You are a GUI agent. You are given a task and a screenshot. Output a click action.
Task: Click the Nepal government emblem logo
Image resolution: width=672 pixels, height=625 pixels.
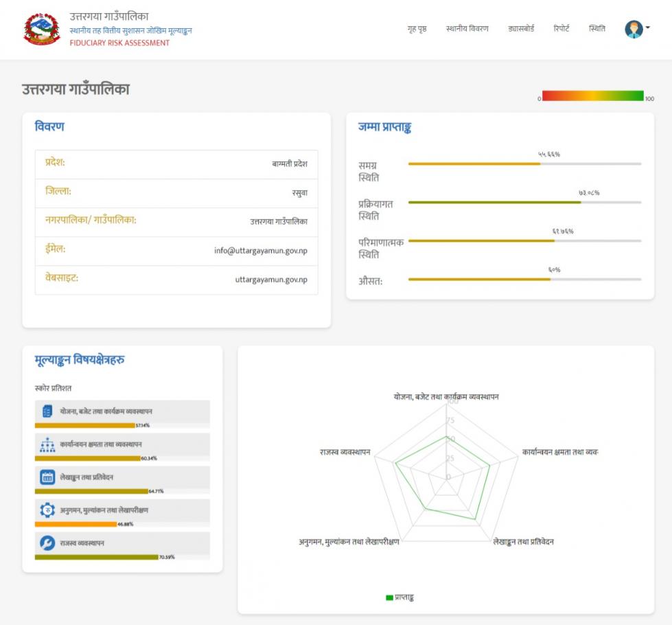point(42,29)
